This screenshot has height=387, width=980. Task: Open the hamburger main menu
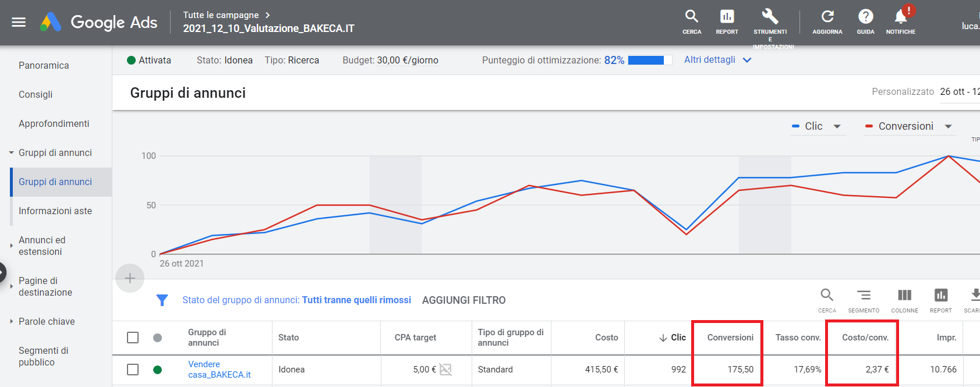pos(19,22)
